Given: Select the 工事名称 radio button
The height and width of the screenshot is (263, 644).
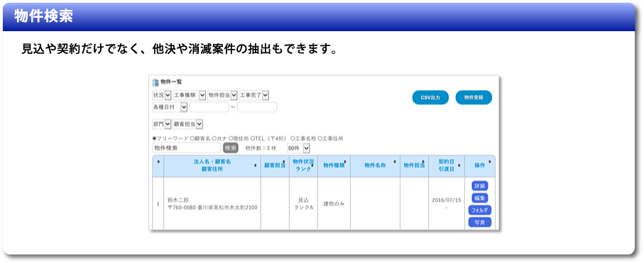Looking at the screenshot, I should (x=292, y=139).
